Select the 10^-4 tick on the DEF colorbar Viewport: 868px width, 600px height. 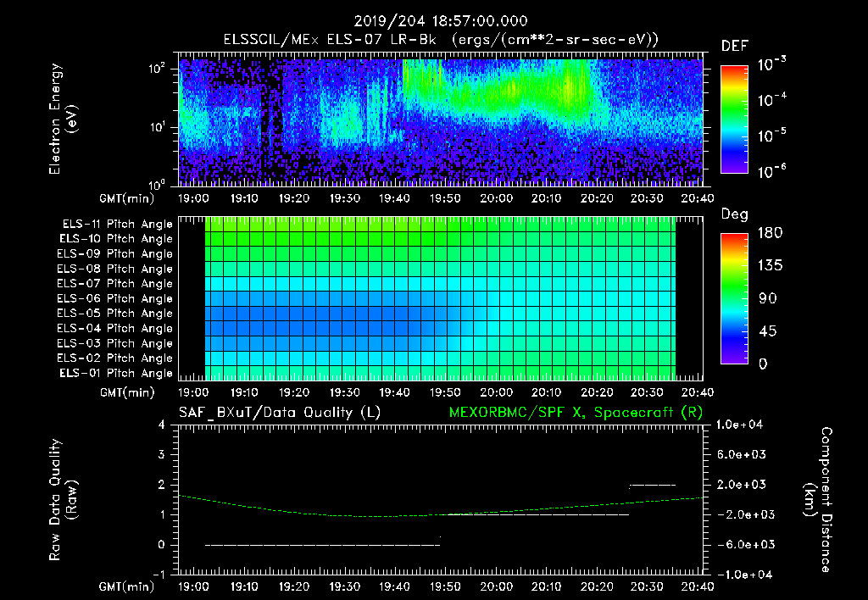(771, 100)
